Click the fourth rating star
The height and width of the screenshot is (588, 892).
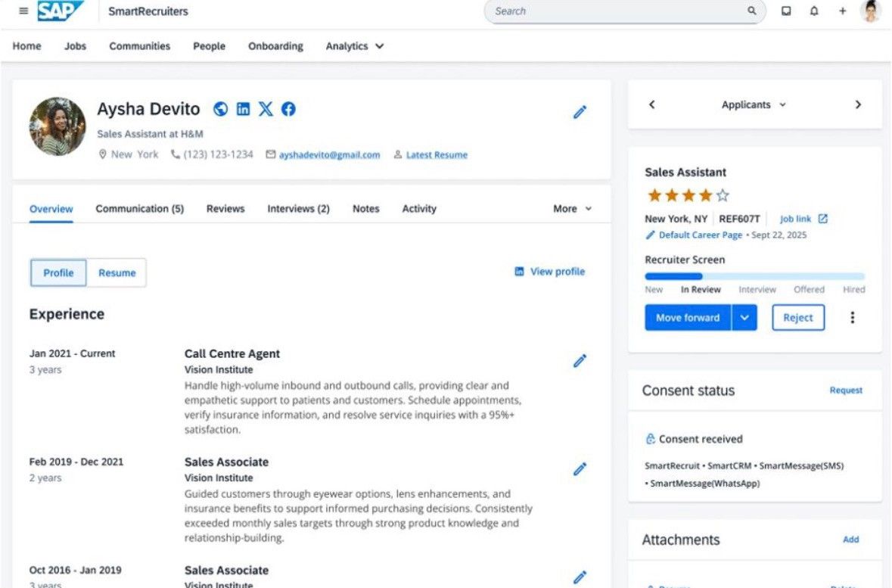[705, 195]
